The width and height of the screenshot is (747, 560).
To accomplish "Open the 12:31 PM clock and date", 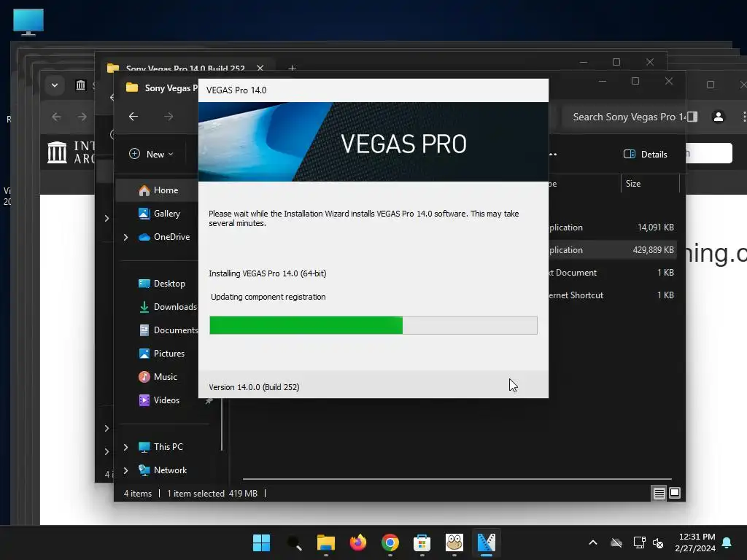I will pos(695,542).
